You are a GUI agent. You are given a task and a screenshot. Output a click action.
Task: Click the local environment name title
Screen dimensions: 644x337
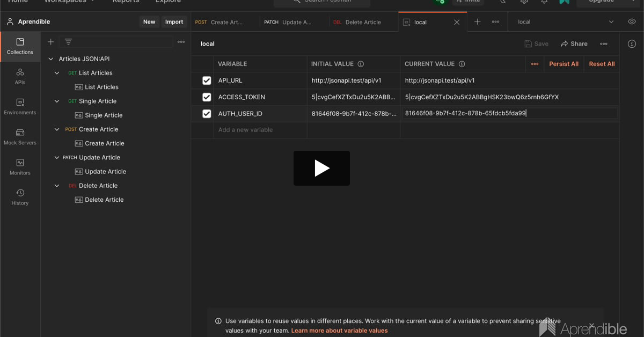[208, 44]
